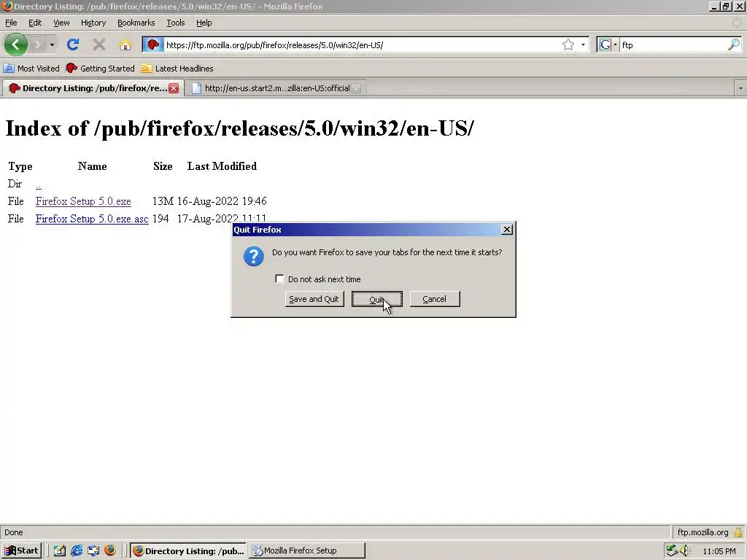The width and height of the screenshot is (747, 560).
Task: Open the Bookmarks menu
Action: (x=136, y=23)
